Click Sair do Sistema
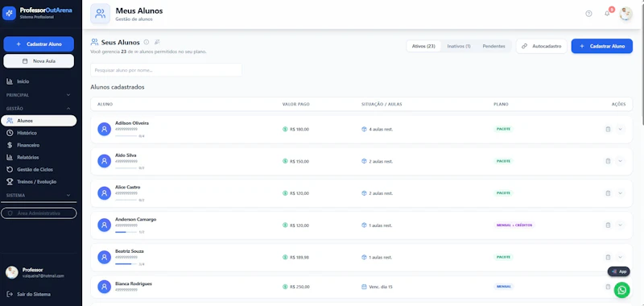 [x=29, y=294]
